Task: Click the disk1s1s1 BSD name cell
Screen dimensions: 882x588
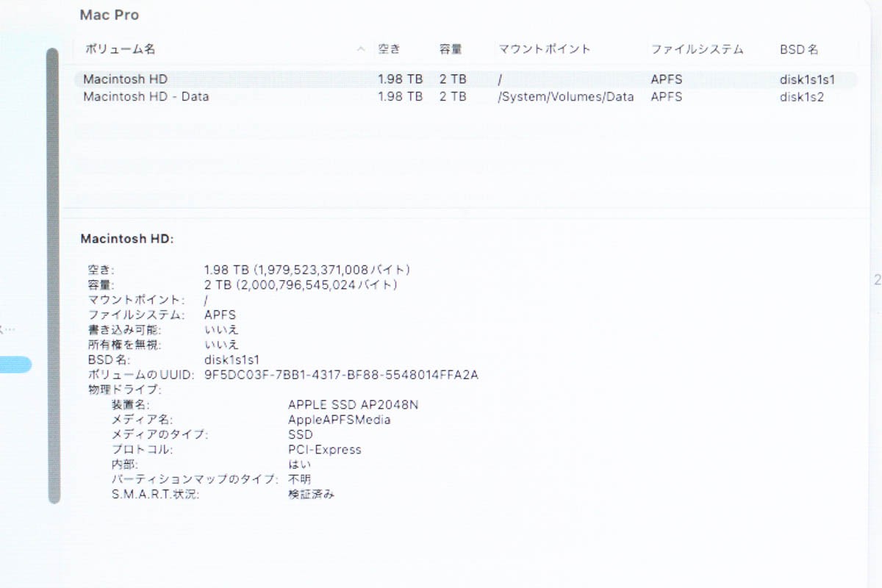Action: tap(807, 79)
